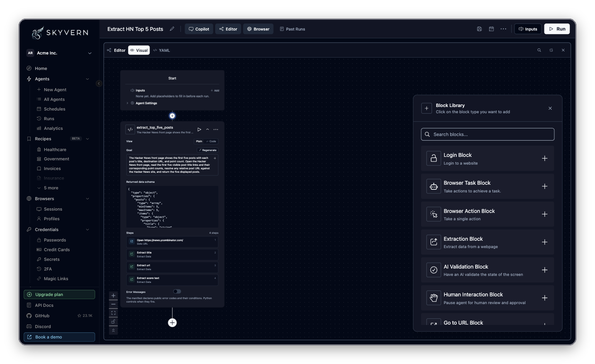Viewport: 595px width, 364px height.
Task: Click the Upgrade plan button
Action: pos(59,294)
